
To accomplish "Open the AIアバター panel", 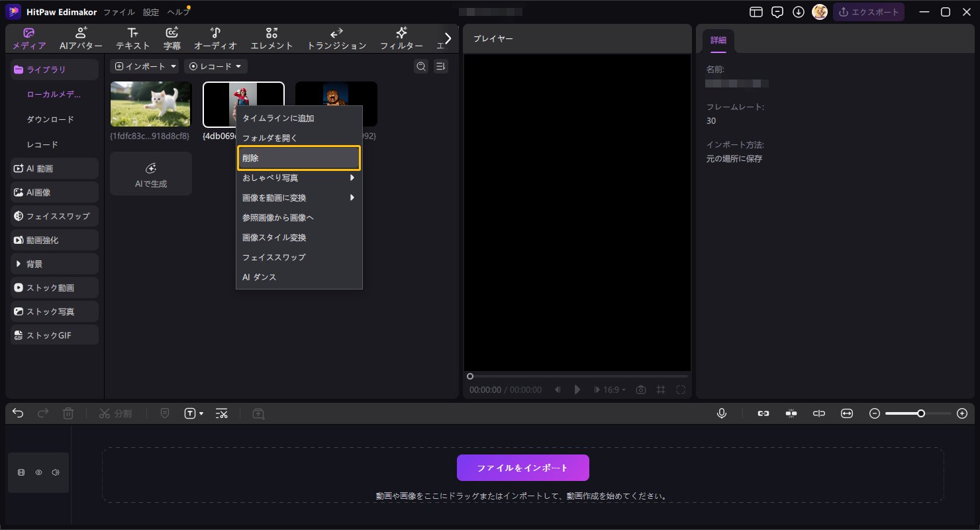I will tap(81, 38).
